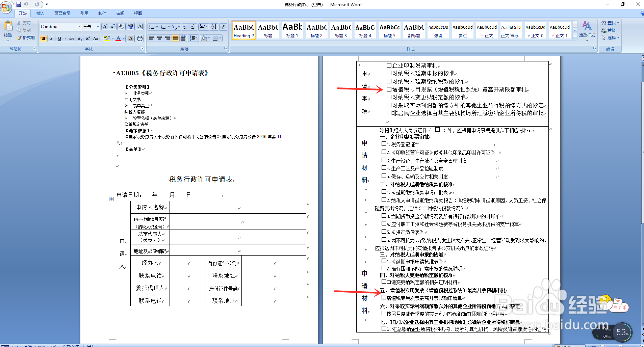Open the 页面布局 ribbon tab

[x=63, y=13]
